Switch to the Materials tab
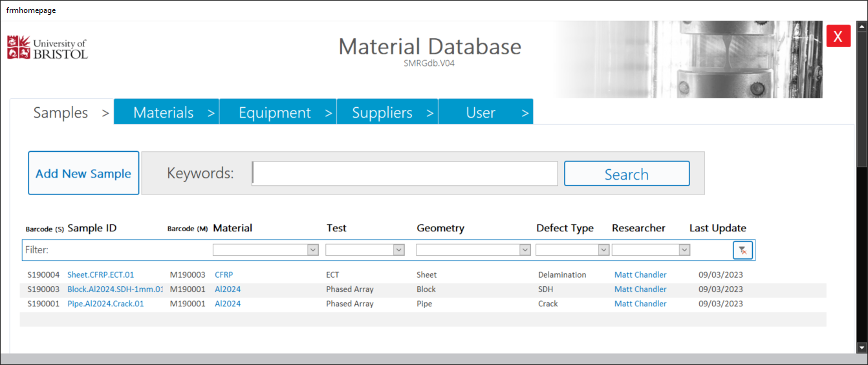The width and height of the screenshot is (868, 365). click(x=167, y=112)
